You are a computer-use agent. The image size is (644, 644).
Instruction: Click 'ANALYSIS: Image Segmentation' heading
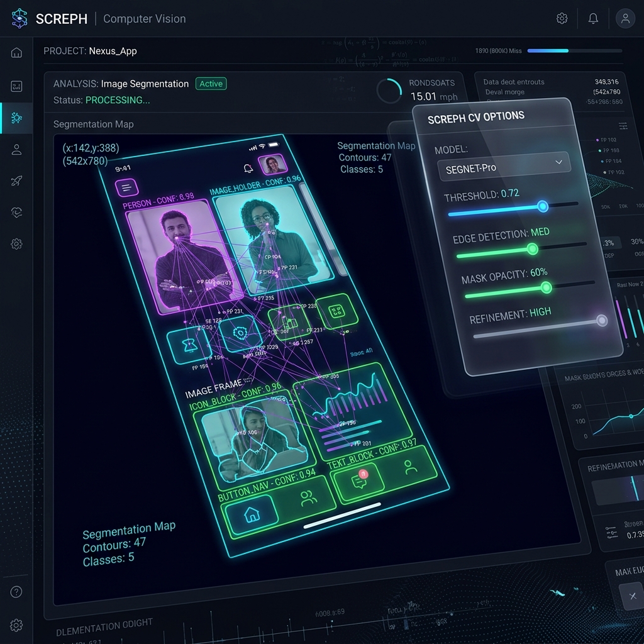tap(121, 84)
